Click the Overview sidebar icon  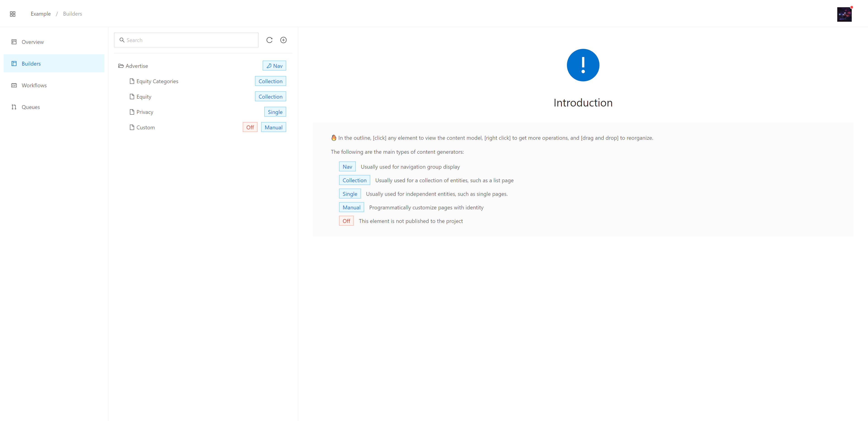tap(14, 42)
